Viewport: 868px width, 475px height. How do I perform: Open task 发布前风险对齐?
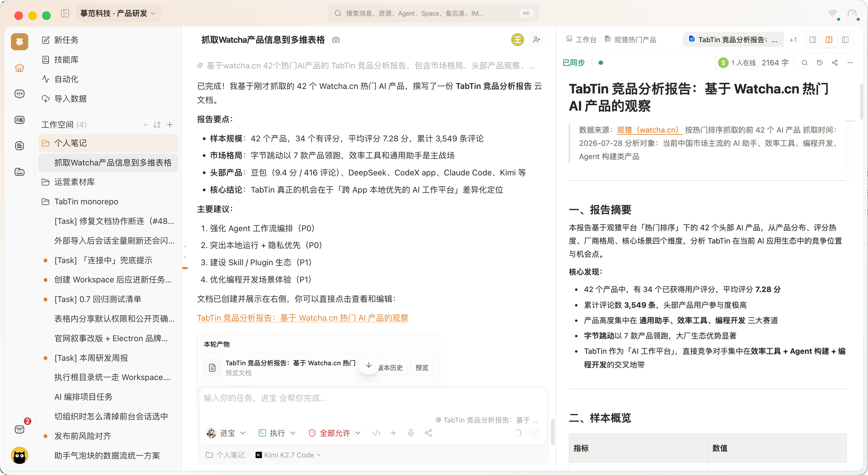pos(108,436)
